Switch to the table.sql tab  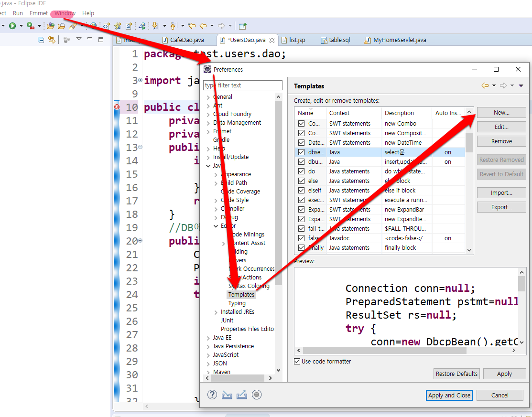(x=336, y=40)
